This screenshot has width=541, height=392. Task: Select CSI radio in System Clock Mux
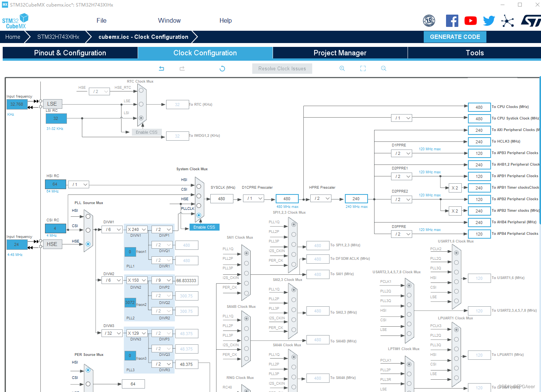pos(199,196)
